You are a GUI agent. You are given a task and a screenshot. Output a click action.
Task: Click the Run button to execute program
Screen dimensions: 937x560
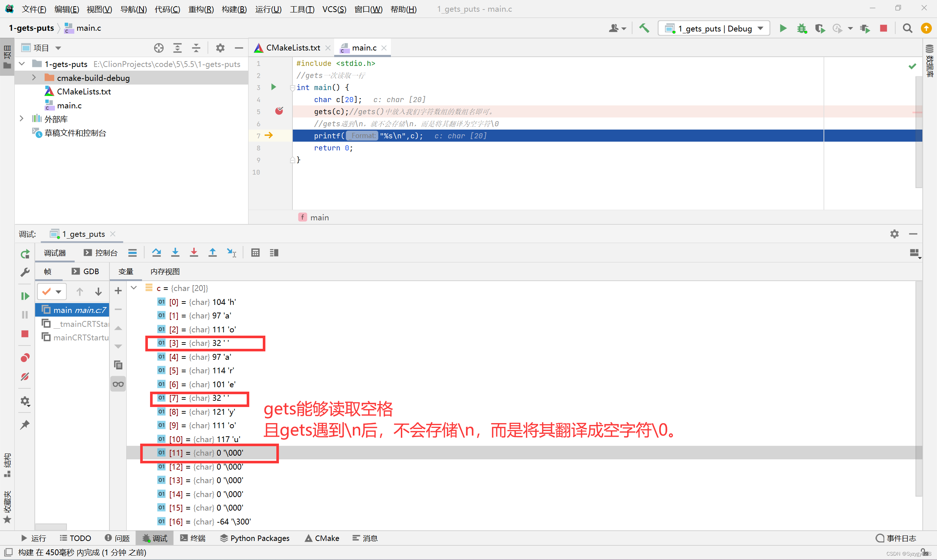point(783,28)
